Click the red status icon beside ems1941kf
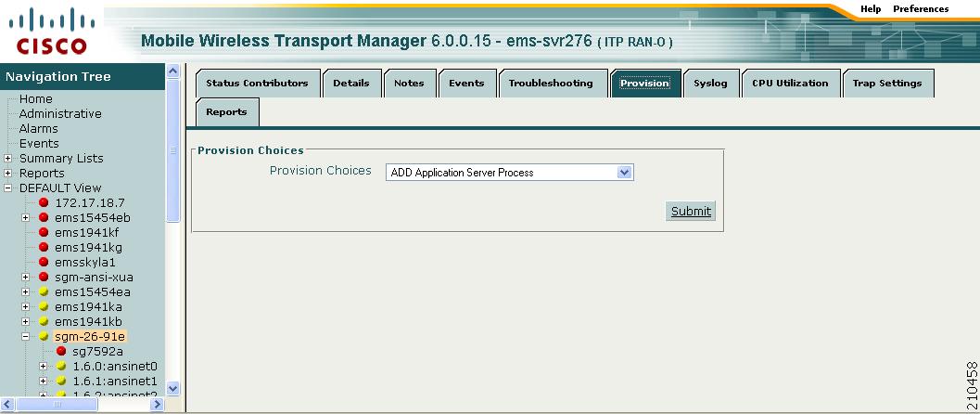Viewport: 980px width, 414px height. pyautogui.click(x=44, y=233)
